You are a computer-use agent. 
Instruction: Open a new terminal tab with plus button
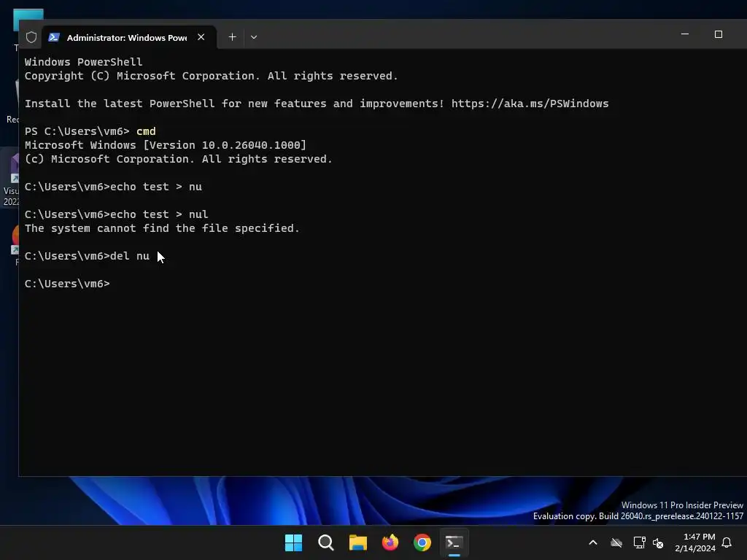click(x=232, y=37)
